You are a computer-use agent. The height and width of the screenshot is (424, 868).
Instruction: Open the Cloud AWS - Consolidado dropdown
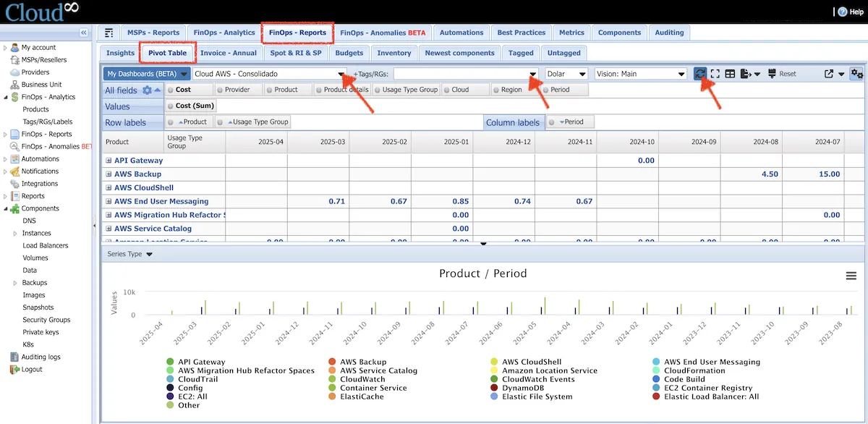(270, 74)
